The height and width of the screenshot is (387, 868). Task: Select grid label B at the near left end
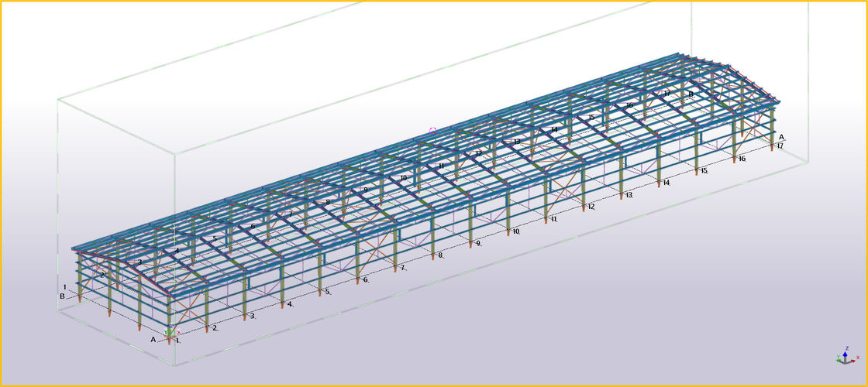tap(62, 296)
